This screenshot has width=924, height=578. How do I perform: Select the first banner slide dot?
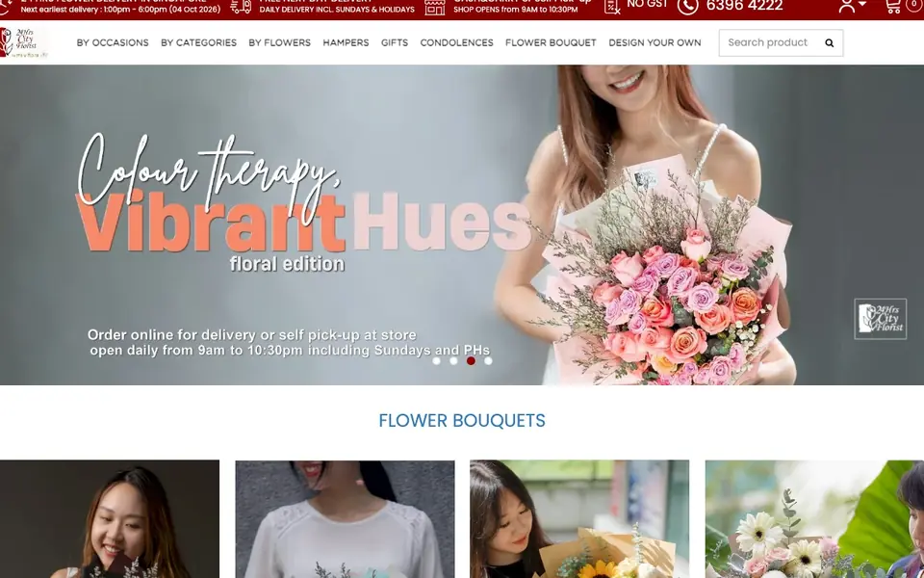(436, 361)
